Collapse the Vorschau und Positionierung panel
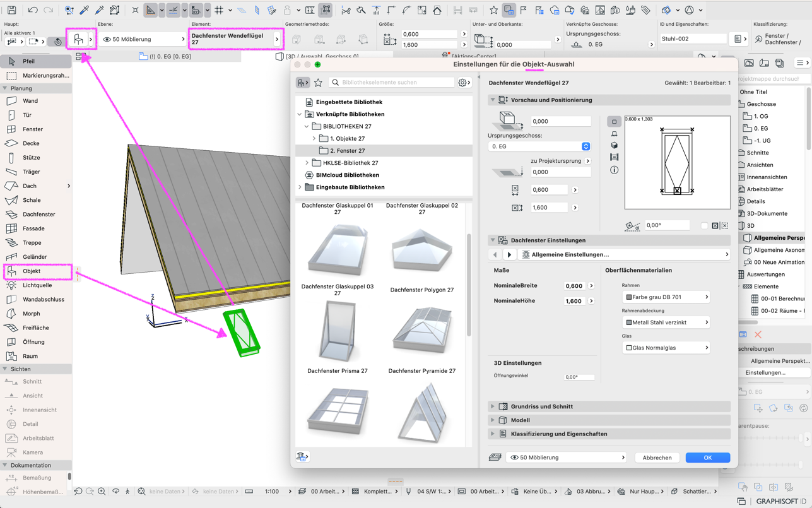This screenshot has height=508, width=812. tap(492, 100)
